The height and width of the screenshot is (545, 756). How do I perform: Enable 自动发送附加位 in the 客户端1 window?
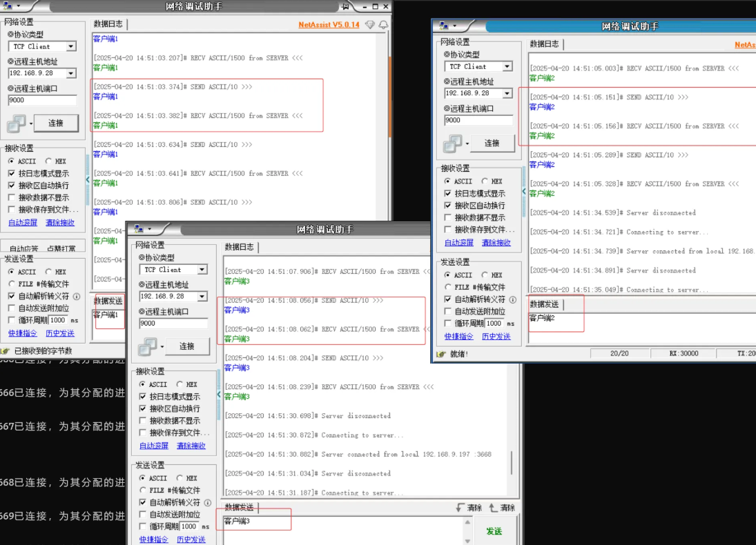(x=12, y=308)
